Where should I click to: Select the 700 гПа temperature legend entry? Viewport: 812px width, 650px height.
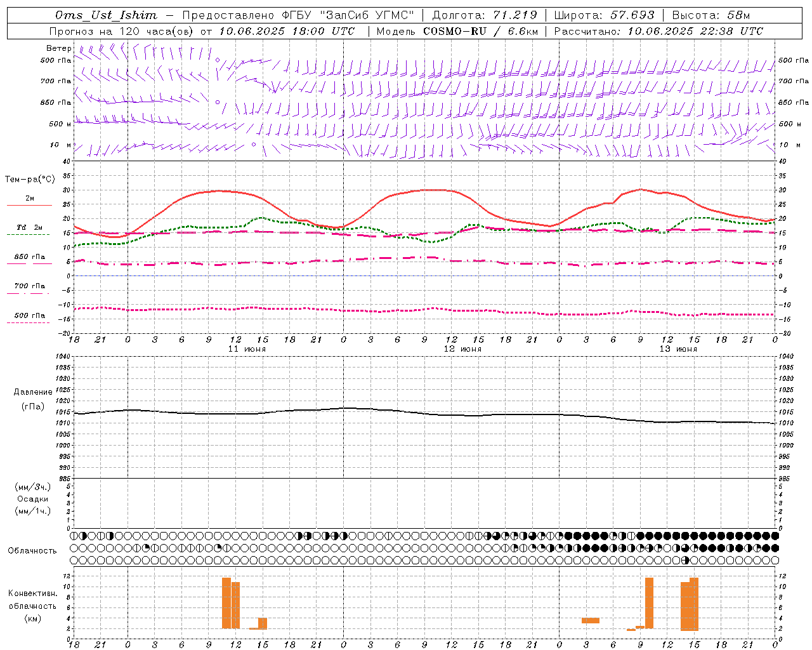pyautogui.click(x=30, y=286)
